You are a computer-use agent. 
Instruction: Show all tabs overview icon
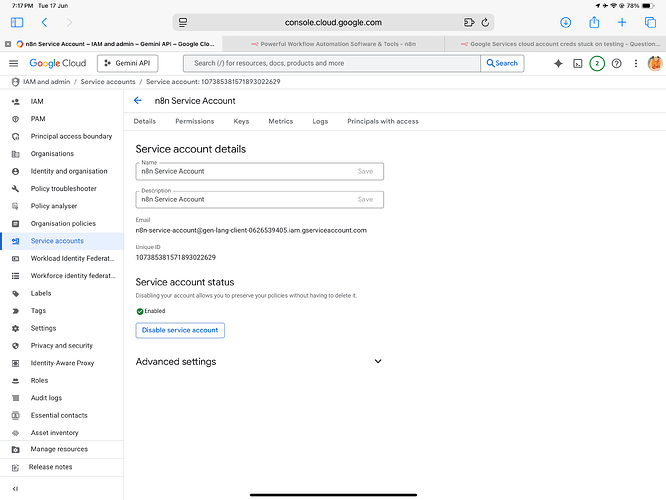[x=650, y=22]
